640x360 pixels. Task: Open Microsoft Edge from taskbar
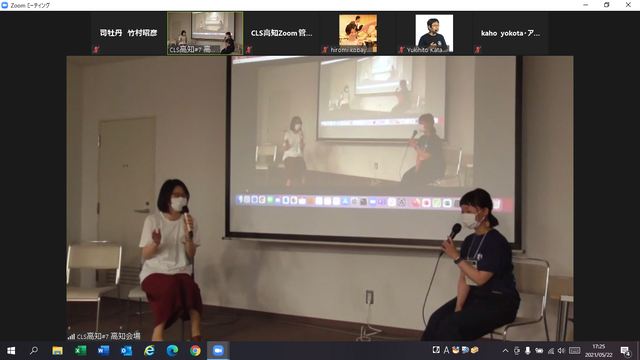coord(172,351)
